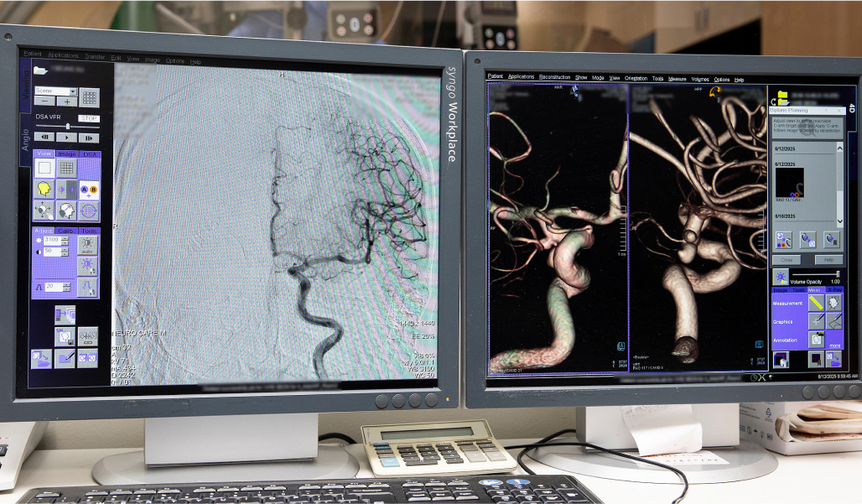
Task: Open the Patient menu on left monitor
Action: click(33, 54)
